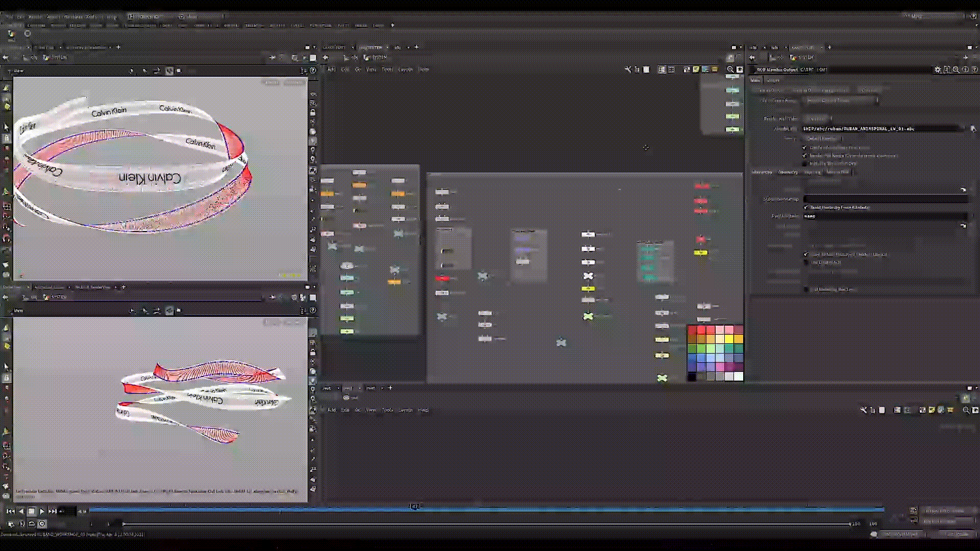Screen dimensions: 980x551
Task: Open the Tools menu in upper network editor
Action: point(387,69)
